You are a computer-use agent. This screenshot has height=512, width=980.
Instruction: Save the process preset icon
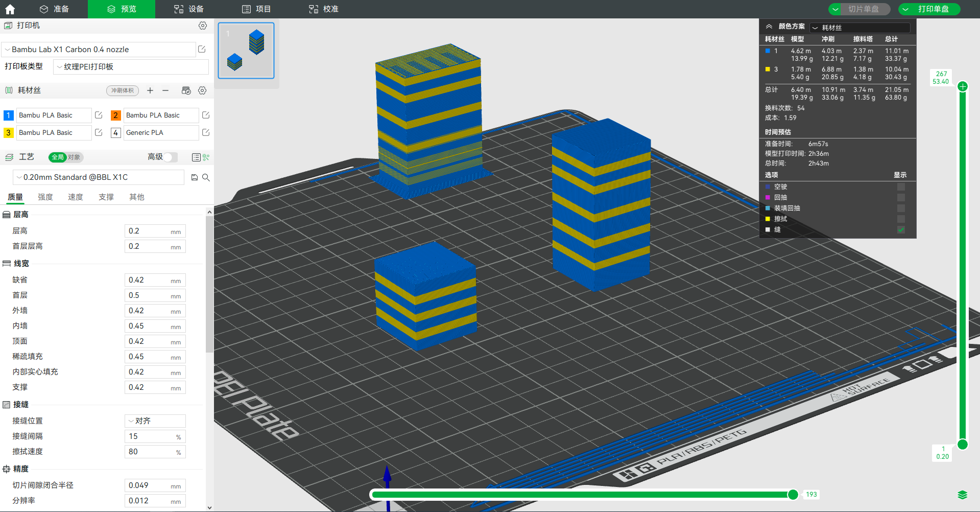pos(195,177)
